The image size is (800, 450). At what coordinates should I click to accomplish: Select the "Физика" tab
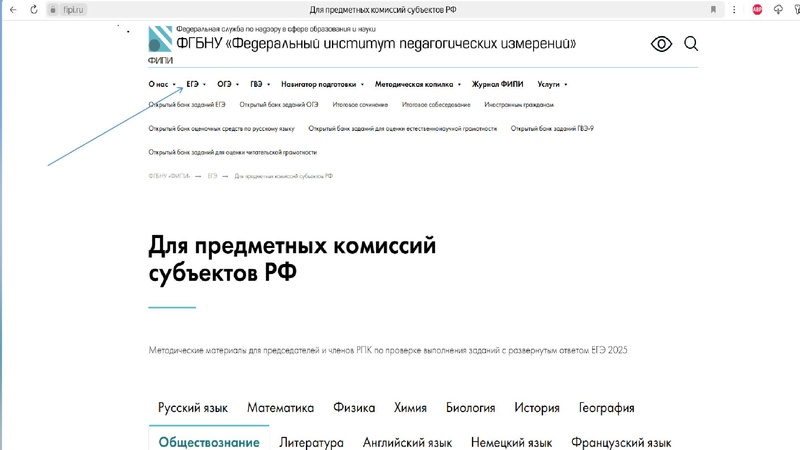point(354,408)
